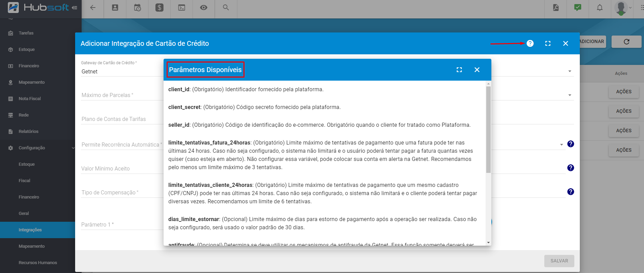Viewport: 644px width, 273px height.
Task: Expand the Adicionar Integração dialog to fullscreen
Action: (548, 43)
